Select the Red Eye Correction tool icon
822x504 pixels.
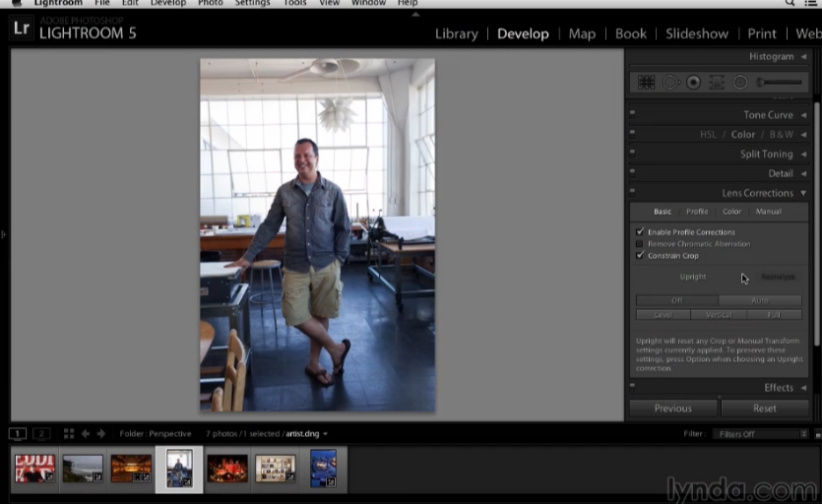point(694,83)
